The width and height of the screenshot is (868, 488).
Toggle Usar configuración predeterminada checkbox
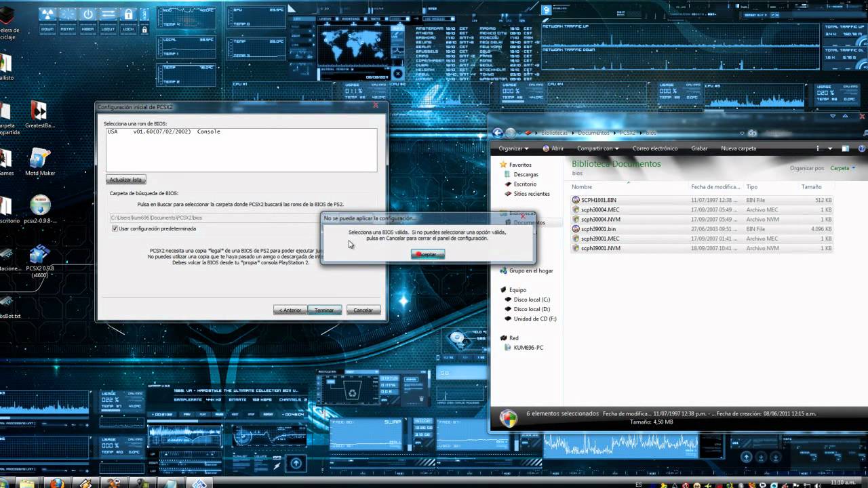point(115,229)
